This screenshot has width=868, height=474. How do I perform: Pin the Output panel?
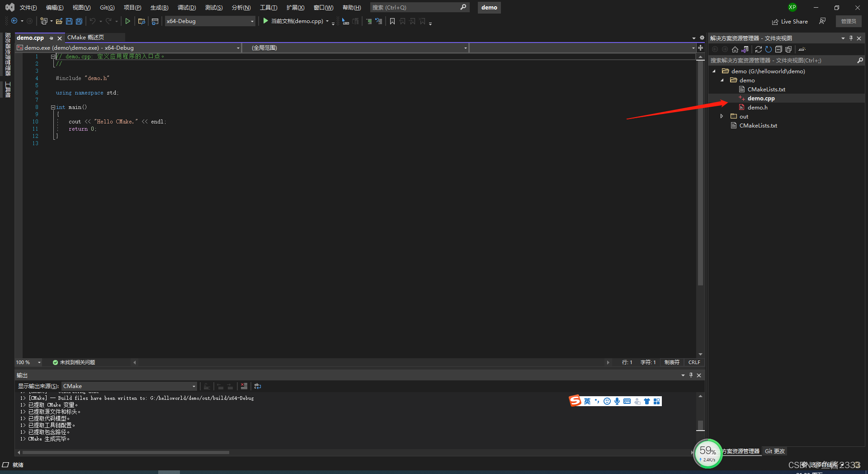pos(691,375)
